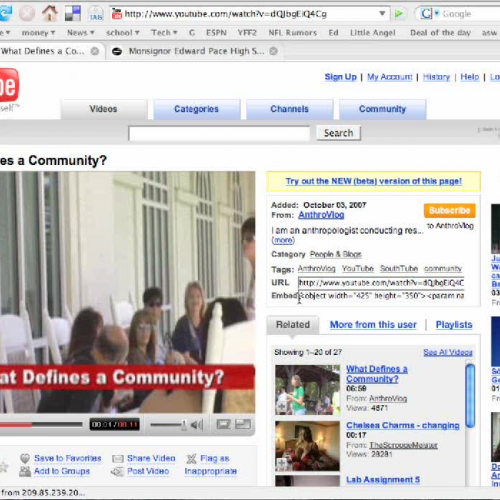Click the Save to Favorites heart icon
Screen dimensions: 500x500
click(25, 459)
